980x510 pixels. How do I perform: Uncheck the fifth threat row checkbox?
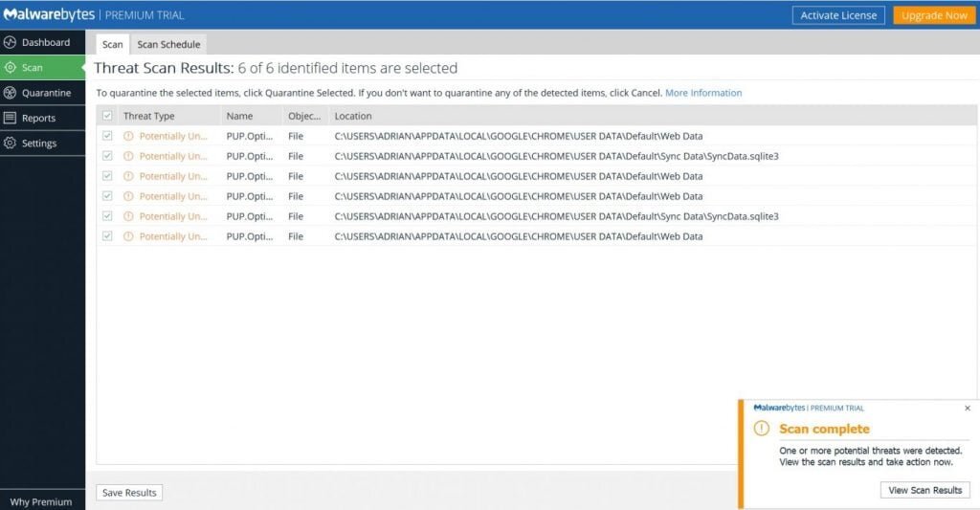click(107, 215)
